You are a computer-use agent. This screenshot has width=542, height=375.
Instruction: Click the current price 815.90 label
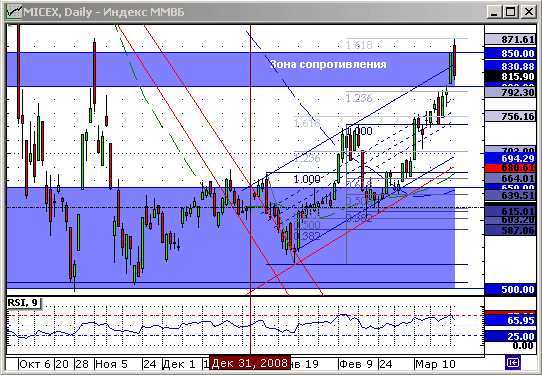(510, 76)
